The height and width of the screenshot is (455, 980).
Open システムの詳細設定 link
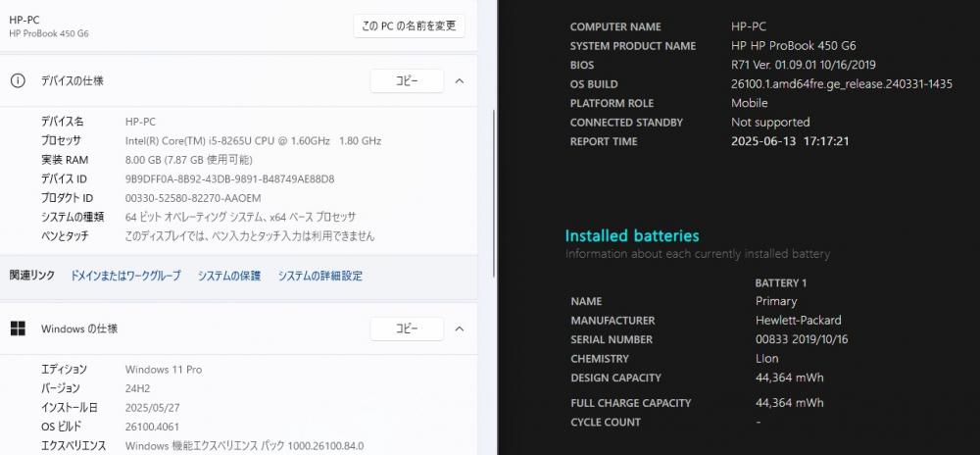[320, 276]
